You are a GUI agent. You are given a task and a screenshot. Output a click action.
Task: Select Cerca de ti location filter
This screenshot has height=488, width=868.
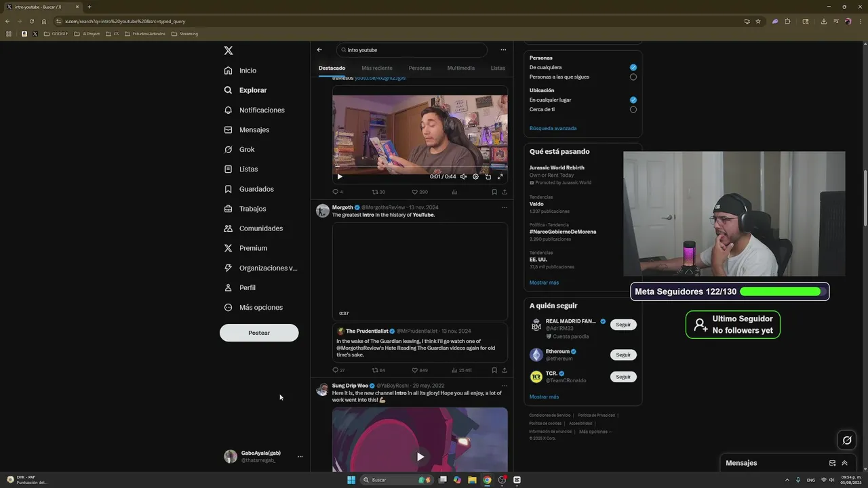pos(633,110)
